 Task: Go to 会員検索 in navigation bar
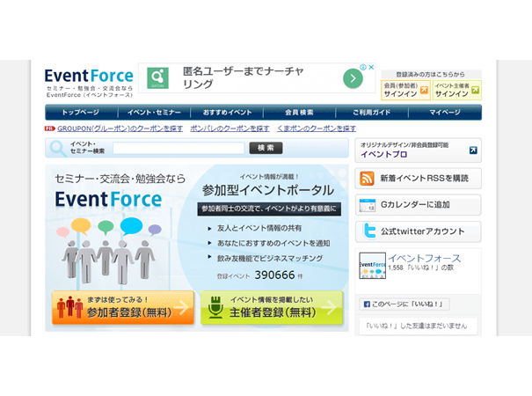click(299, 113)
